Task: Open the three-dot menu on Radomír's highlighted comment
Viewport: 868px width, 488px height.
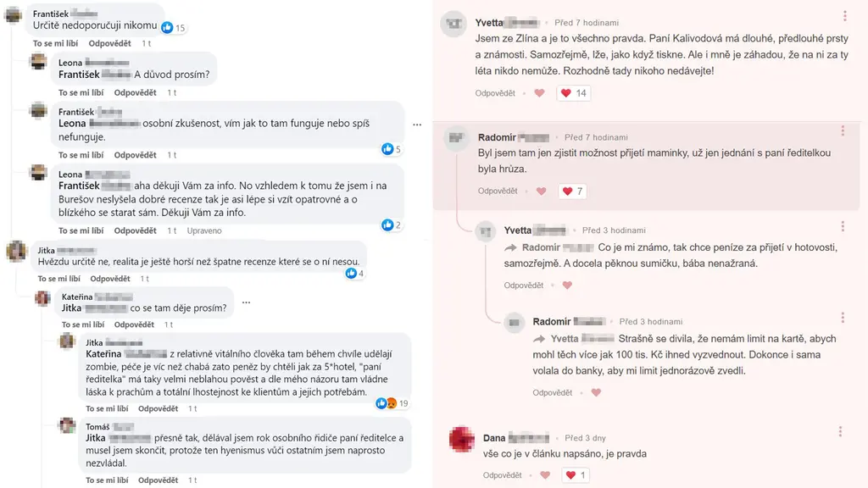Action: [843, 130]
